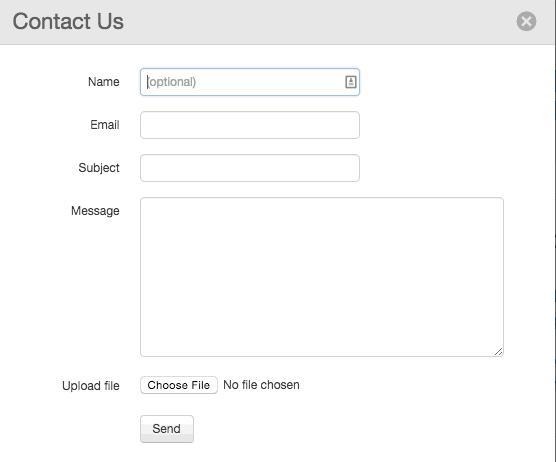The image size is (556, 462).
Task: Click the Message field label
Action: pos(95,211)
